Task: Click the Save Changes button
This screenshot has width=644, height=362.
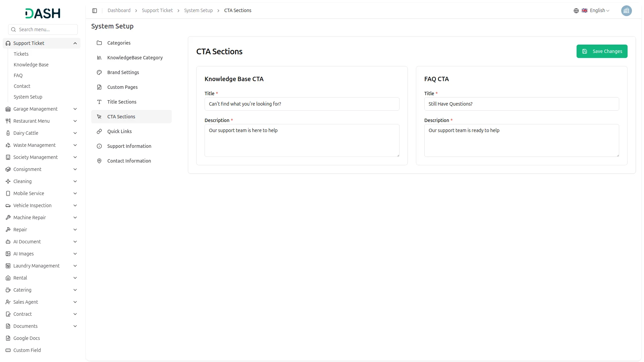Action: click(602, 51)
